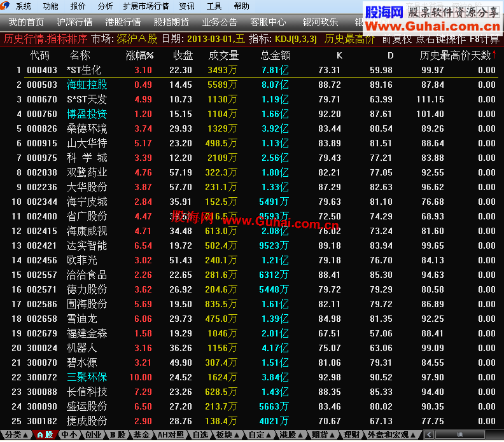Sort by 收盘 column header
This screenshot has height=442, width=504.
tap(183, 55)
